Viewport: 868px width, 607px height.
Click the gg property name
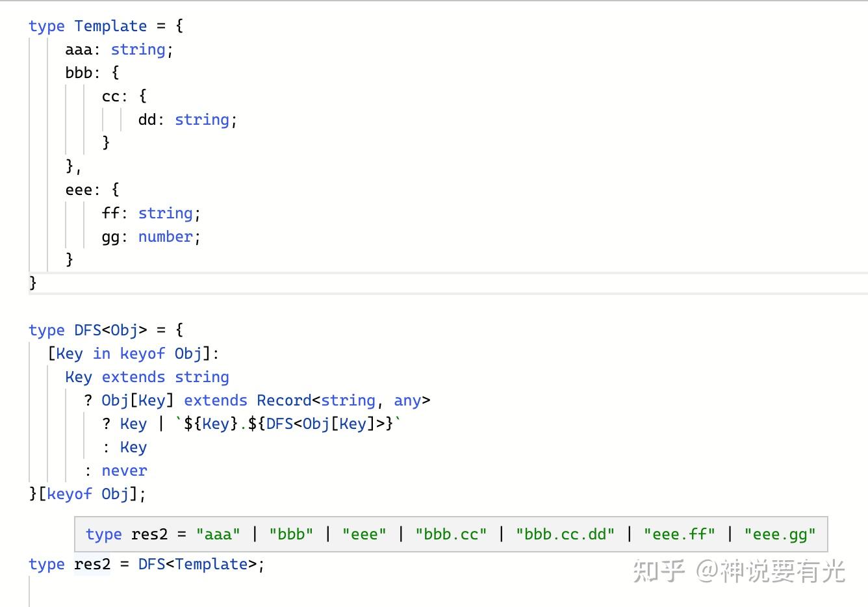(110, 237)
